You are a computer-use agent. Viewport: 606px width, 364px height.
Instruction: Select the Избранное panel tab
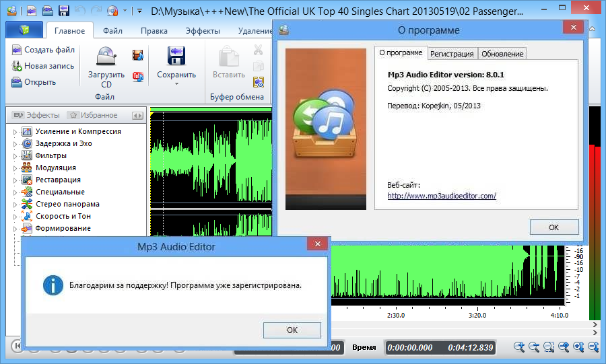click(x=93, y=115)
